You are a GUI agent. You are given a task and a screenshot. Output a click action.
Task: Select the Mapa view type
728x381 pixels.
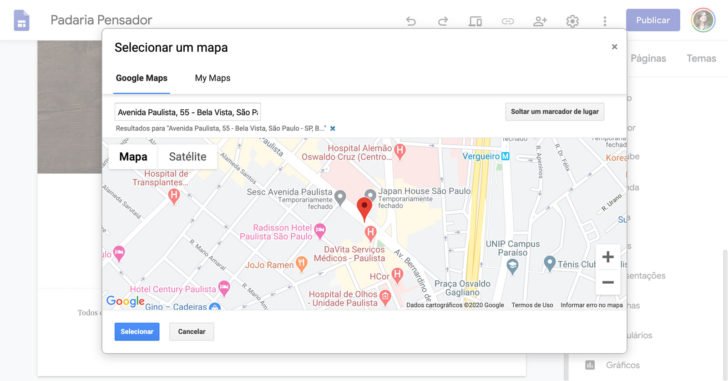(x=133, y=157)
